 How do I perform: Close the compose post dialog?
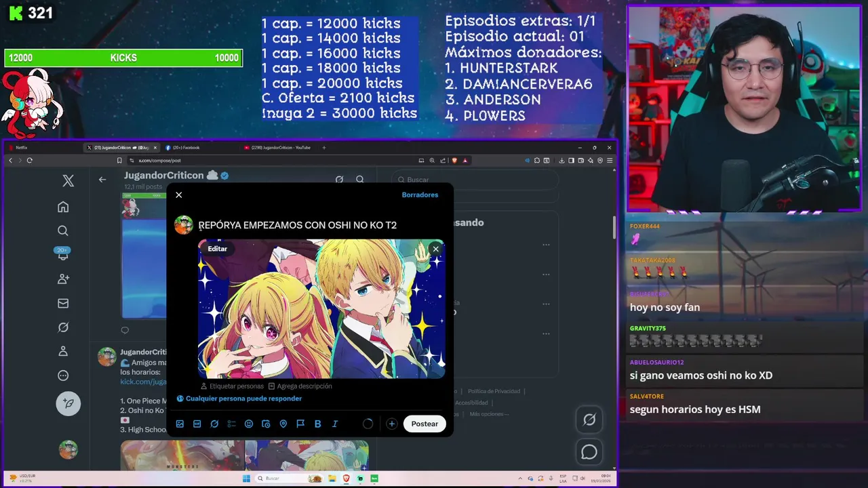tap(179, 195)
